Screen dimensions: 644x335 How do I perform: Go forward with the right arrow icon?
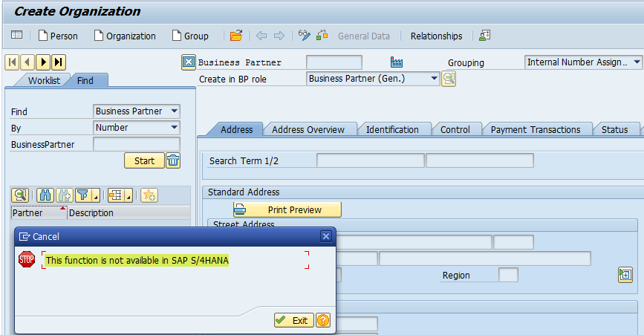(x=279, y=36)
